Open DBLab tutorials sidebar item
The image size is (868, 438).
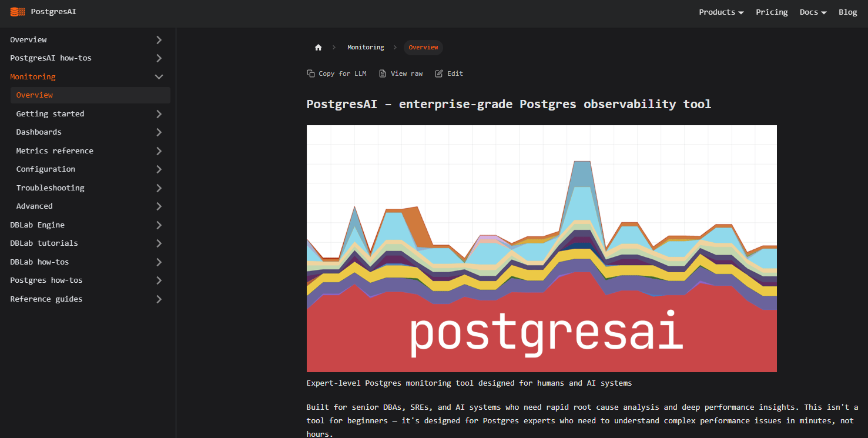44,243
